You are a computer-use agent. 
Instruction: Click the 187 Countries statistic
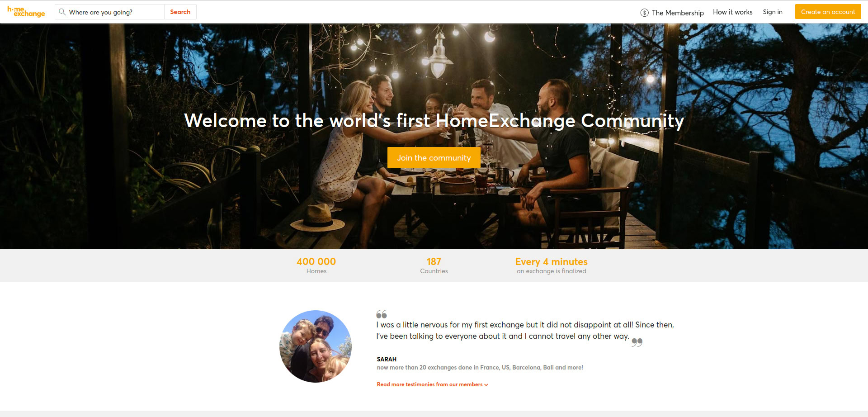pyautogui.click(x=434, y=265)
